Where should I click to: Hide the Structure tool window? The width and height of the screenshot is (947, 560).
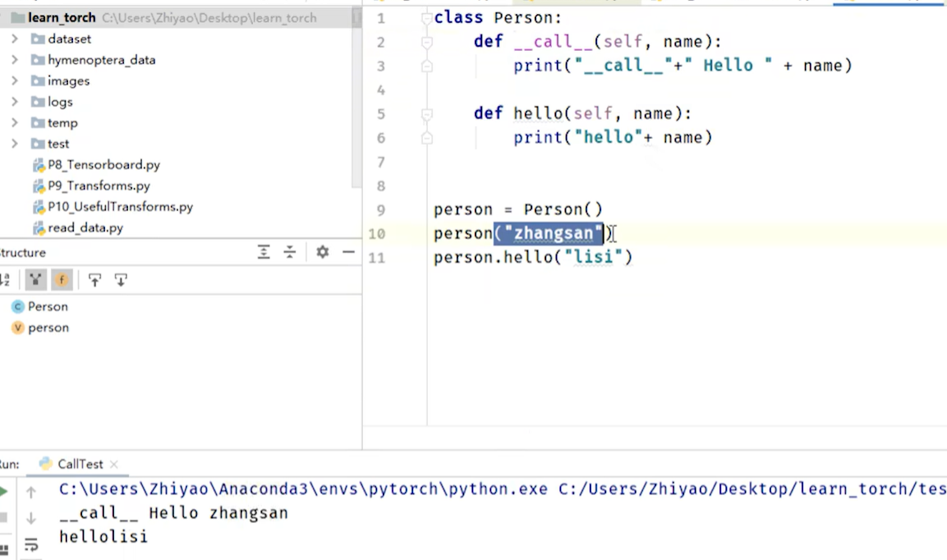(348, 252)
